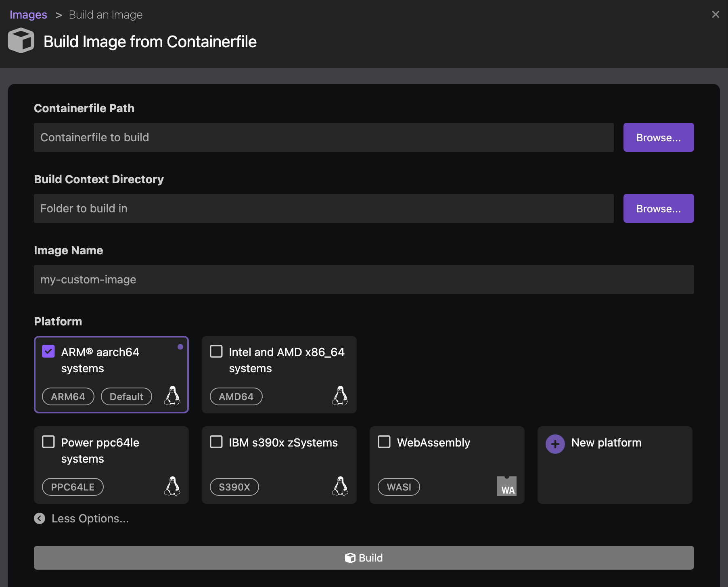Image resolution: width=728 pixels, height=587 pixels.
Task: Click Browse for the Build Context Directory
Action: pyautogui.click(x=658, y=208)
